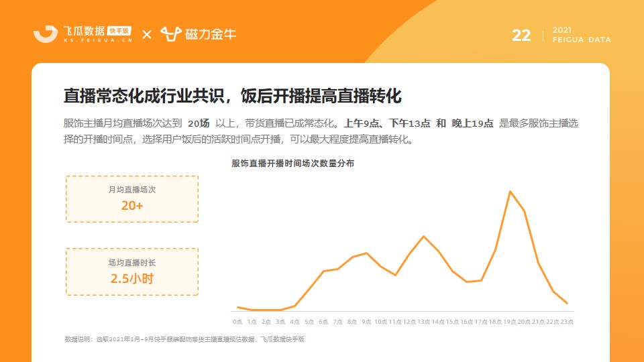Click the 16点 axis label
The height and width of the screenshot is (362, 644).
click(467, 322)
